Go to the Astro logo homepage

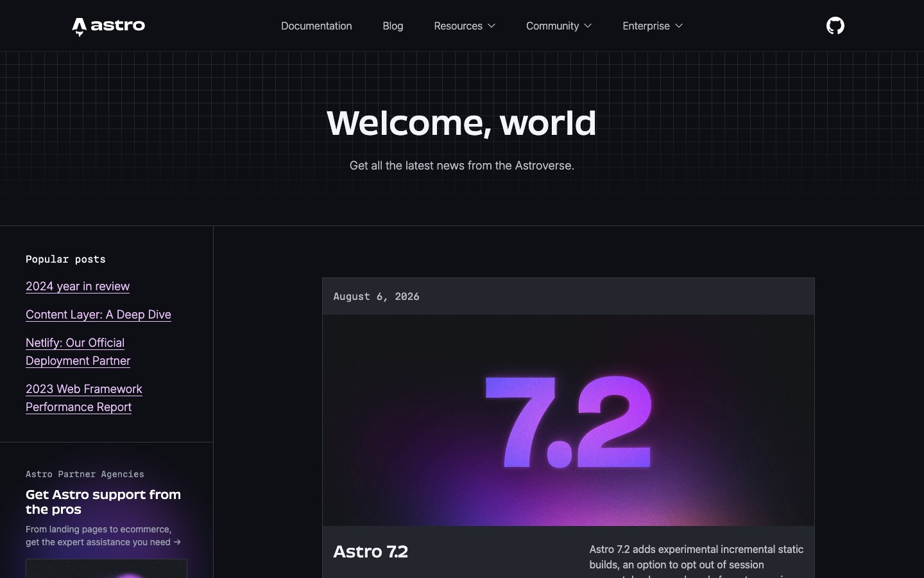(x=108, y=26)
